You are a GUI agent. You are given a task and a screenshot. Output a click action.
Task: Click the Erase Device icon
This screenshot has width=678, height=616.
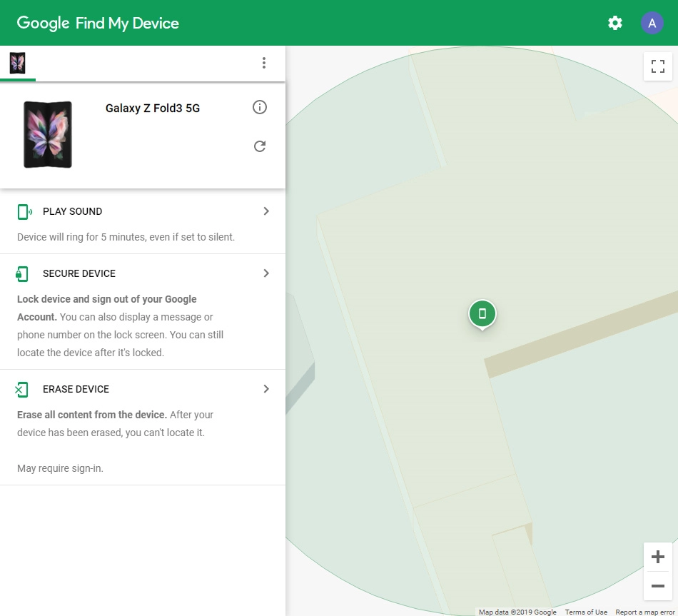pyautogui.click(x=22, y=389)
